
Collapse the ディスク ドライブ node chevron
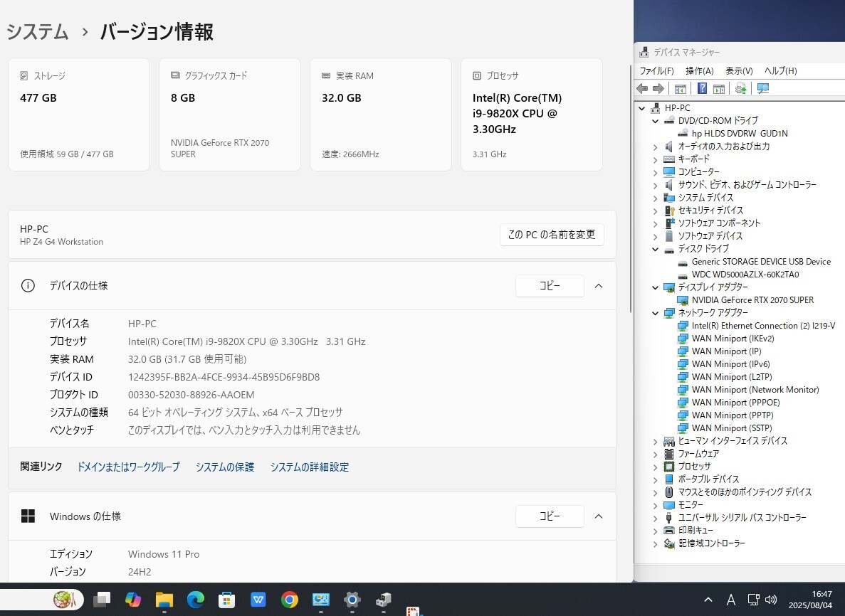pyautogui.click(x=656, y=249)
